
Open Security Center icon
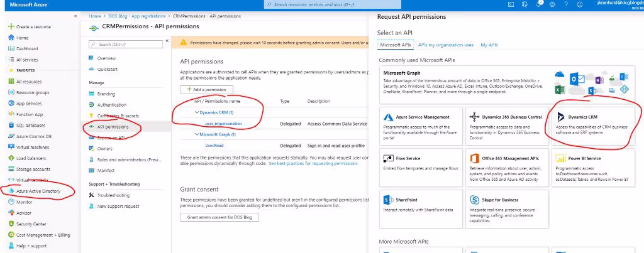11,224
